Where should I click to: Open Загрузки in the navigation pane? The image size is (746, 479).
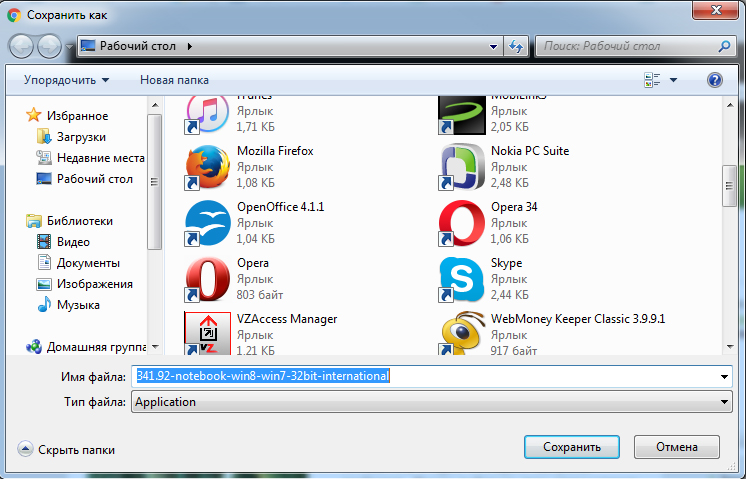[x=81, y=137]
